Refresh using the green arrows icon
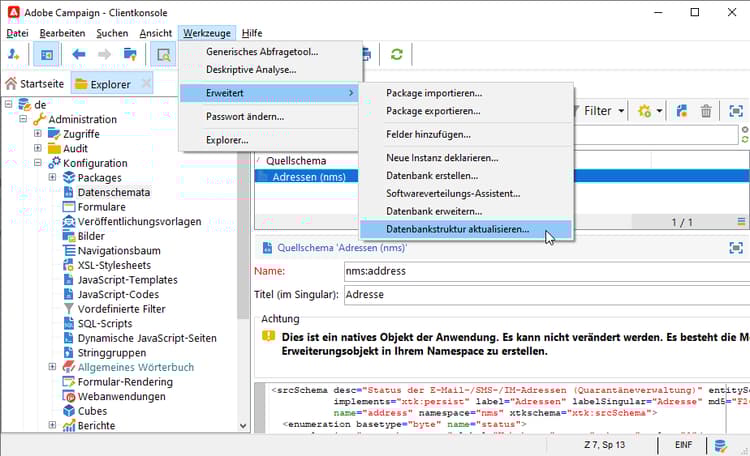The width and height of the screenshot is (750, 456). (x=397, y=54)
